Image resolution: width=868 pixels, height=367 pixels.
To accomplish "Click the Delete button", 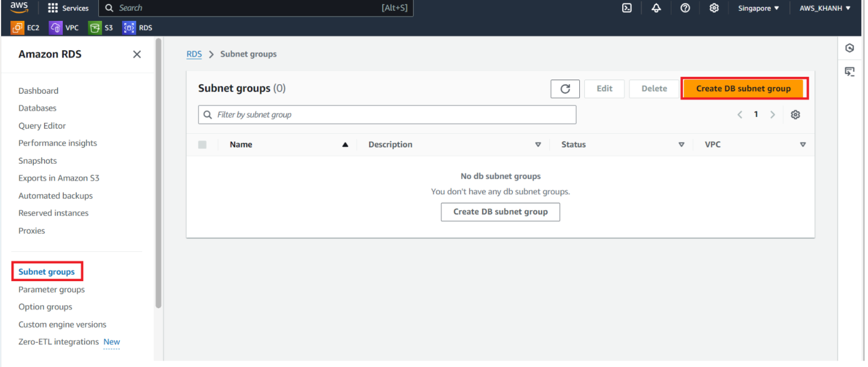I will click(x=654, y=89).
